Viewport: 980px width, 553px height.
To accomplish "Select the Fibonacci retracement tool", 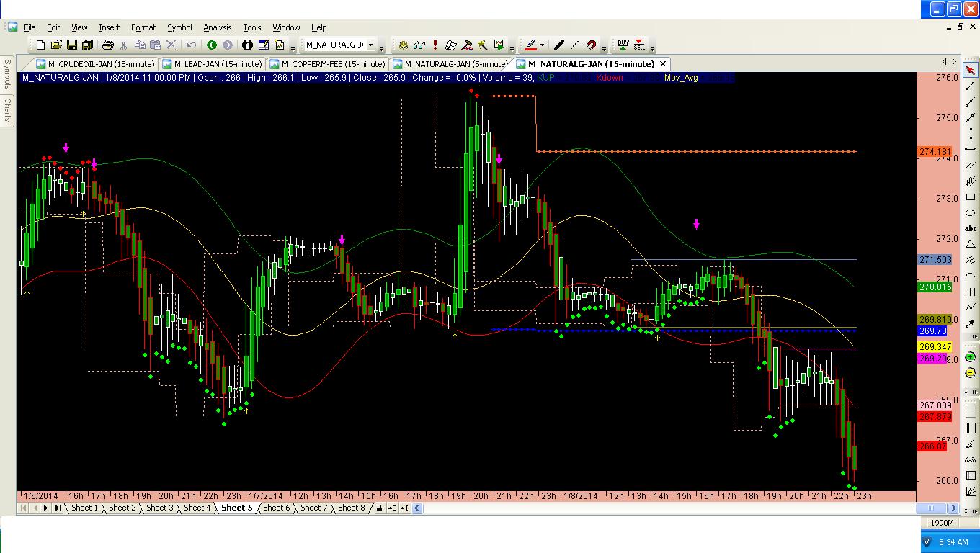I will [x=971, y=412].
